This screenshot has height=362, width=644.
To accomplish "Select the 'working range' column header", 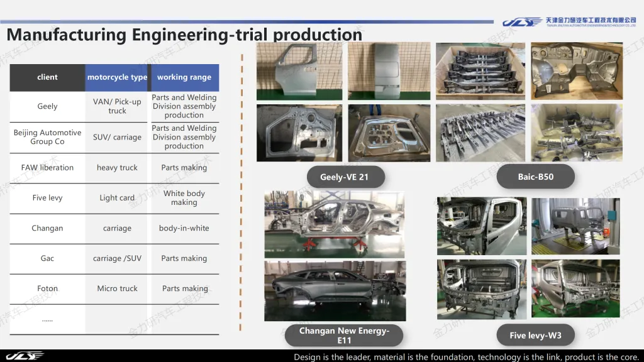I will (184, 77).
